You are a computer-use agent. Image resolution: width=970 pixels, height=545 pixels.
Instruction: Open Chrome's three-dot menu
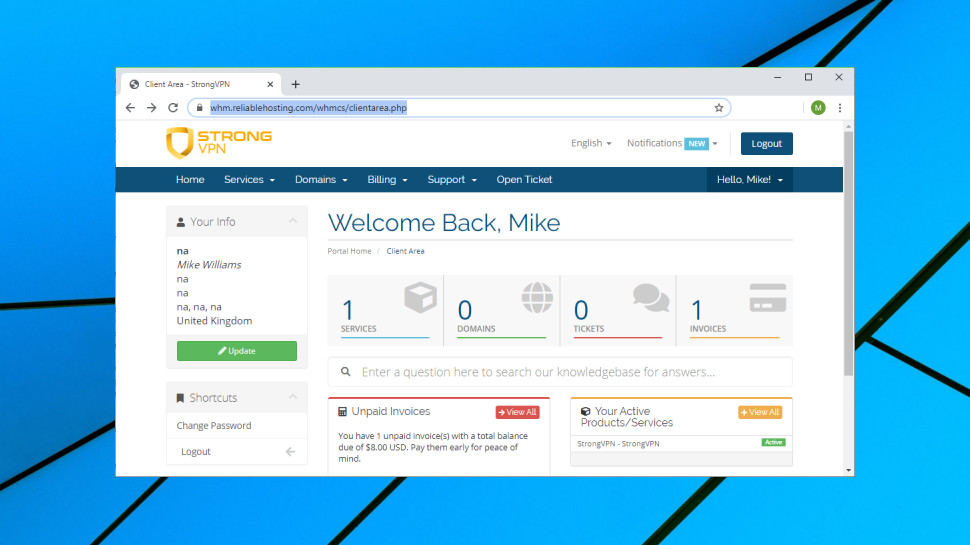(839, 108)
